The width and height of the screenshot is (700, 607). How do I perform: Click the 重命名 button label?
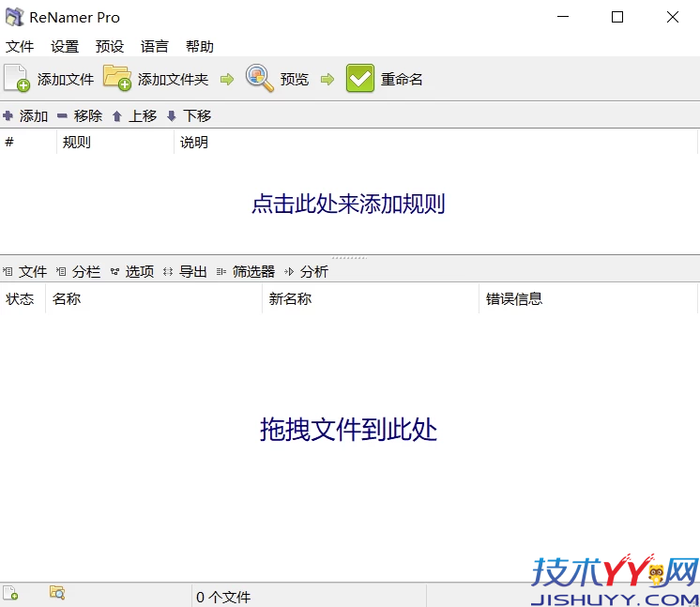point(402,80)
